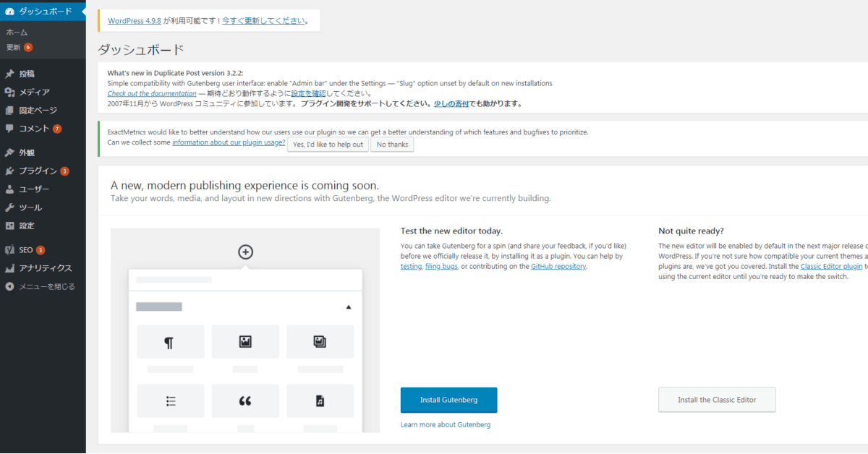Click the collapse arrow icon beside メニューを閉じる
868x454 pixels.
[10, 286]
